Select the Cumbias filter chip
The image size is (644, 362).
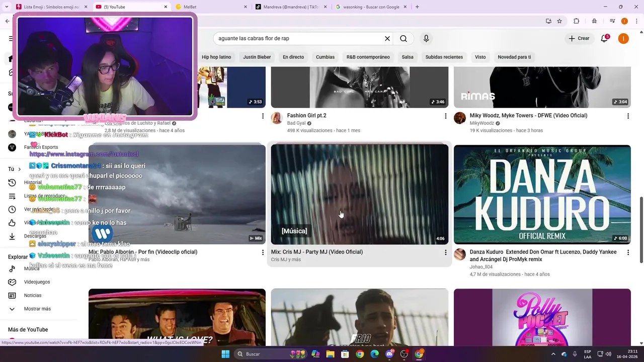click(x=325, y=57)
